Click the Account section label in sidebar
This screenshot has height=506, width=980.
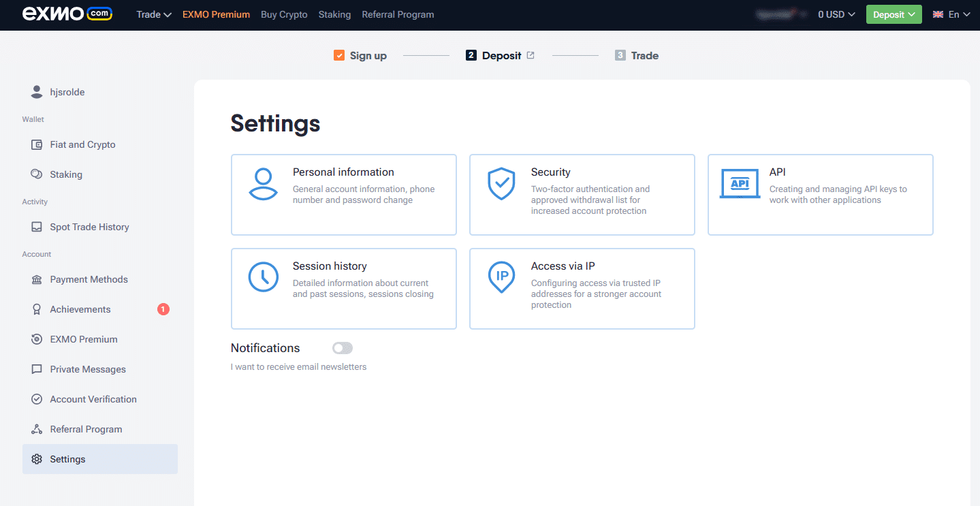pyautogui.click(x=37, y=254)
